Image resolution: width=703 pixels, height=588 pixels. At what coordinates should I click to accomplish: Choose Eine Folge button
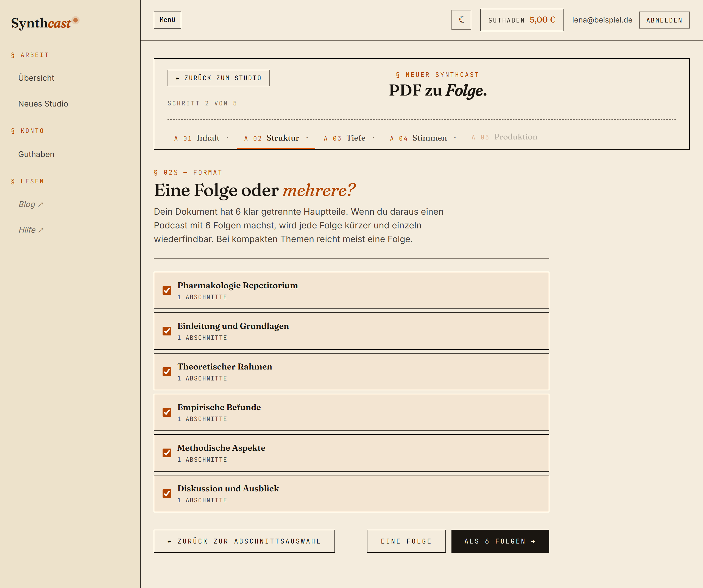tap(406, 541)
